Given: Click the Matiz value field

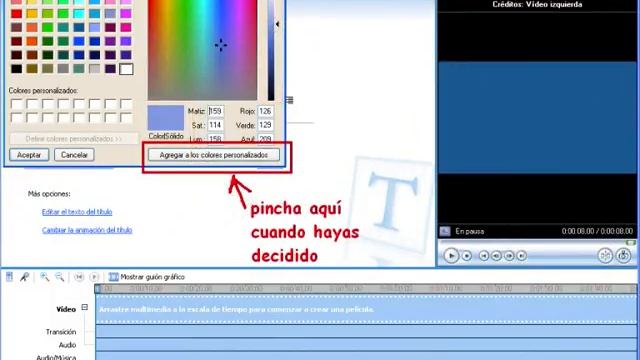Looking at the screenshot, I should pyautogui.click(x=216, y=111).
